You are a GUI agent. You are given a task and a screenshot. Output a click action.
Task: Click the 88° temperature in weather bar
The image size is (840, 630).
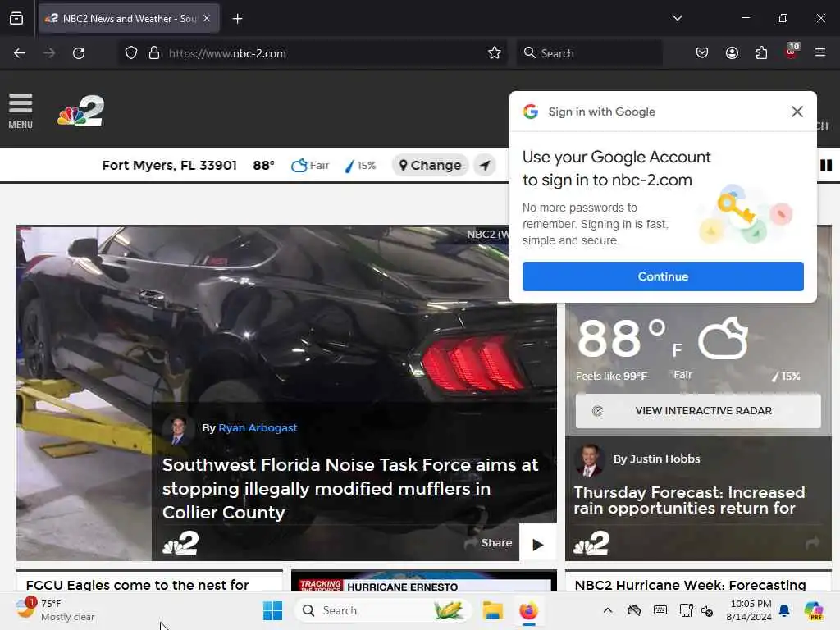point(263,165)
